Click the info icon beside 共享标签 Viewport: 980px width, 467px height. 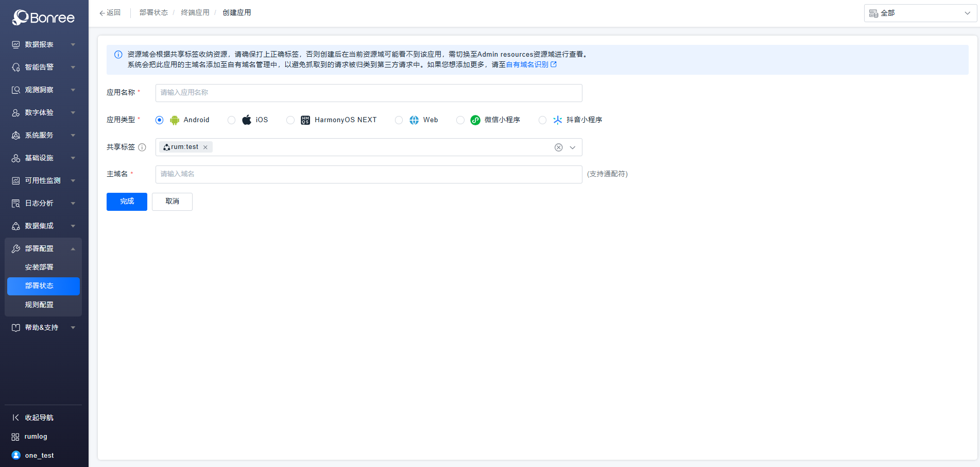[x=142, y=147]
